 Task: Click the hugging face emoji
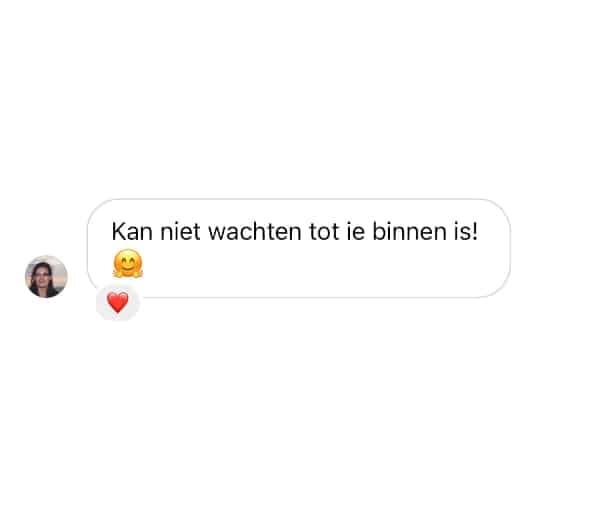pos(128,263)
